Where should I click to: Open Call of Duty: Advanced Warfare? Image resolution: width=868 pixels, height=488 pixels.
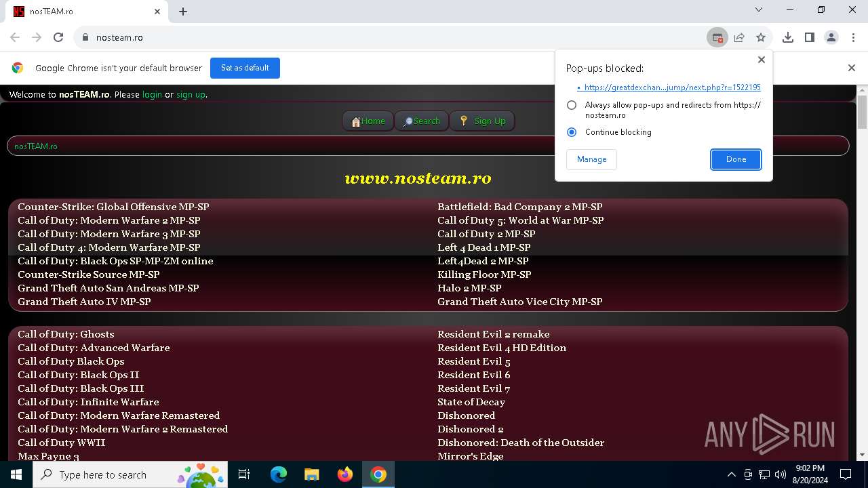coord(94,348)
